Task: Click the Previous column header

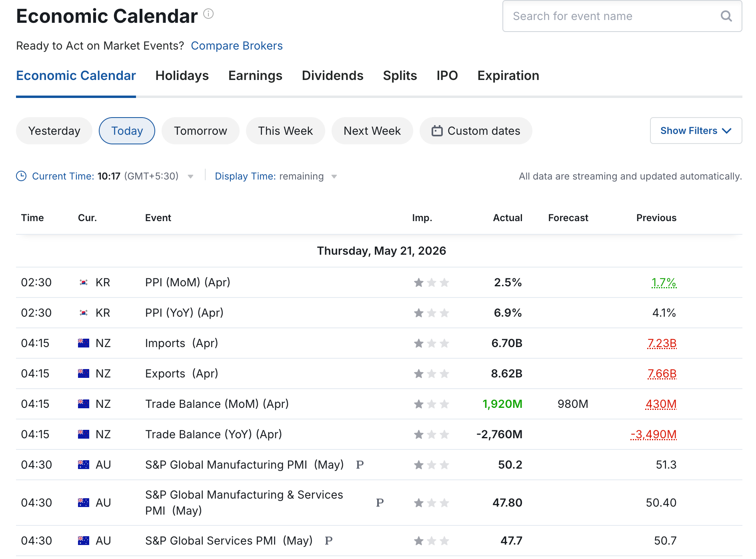Action: [656, 218]
